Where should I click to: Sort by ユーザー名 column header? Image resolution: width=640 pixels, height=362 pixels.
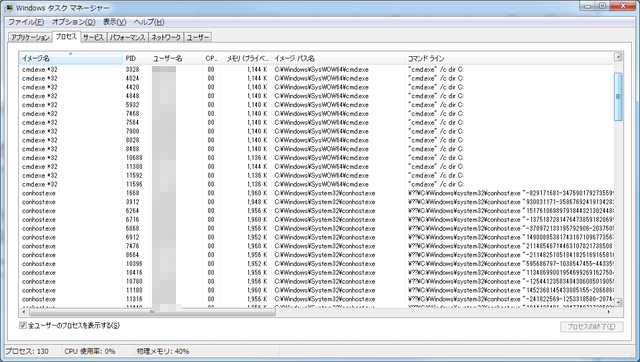pyautogui.click(x=176, y=58)
